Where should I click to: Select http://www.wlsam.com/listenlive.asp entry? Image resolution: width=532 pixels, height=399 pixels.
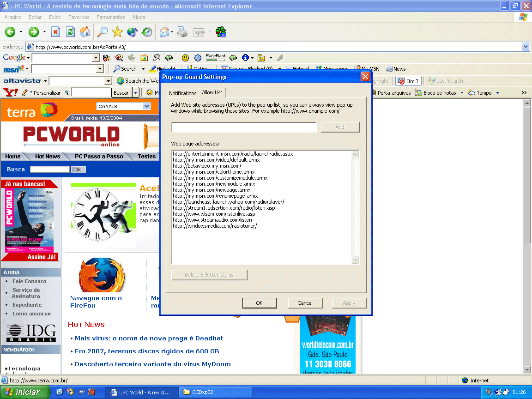[214, 214]
